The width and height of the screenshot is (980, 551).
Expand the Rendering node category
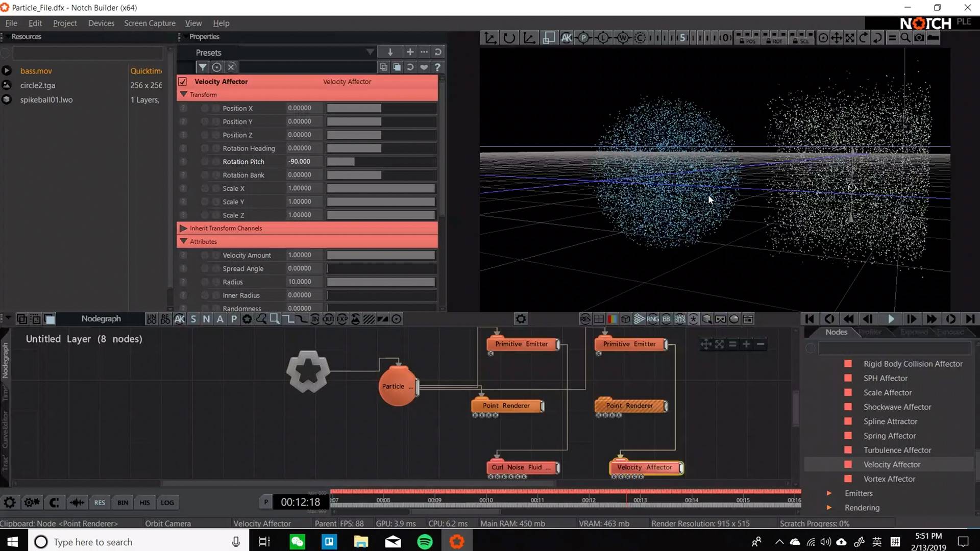(829, 508)
